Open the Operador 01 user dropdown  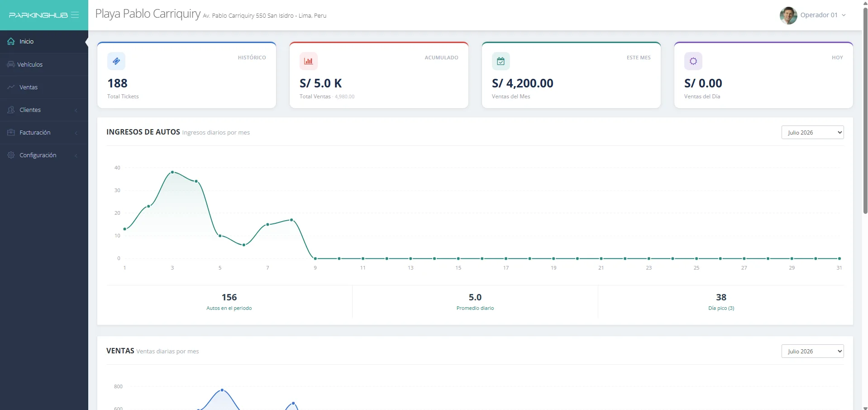point(813,15)
